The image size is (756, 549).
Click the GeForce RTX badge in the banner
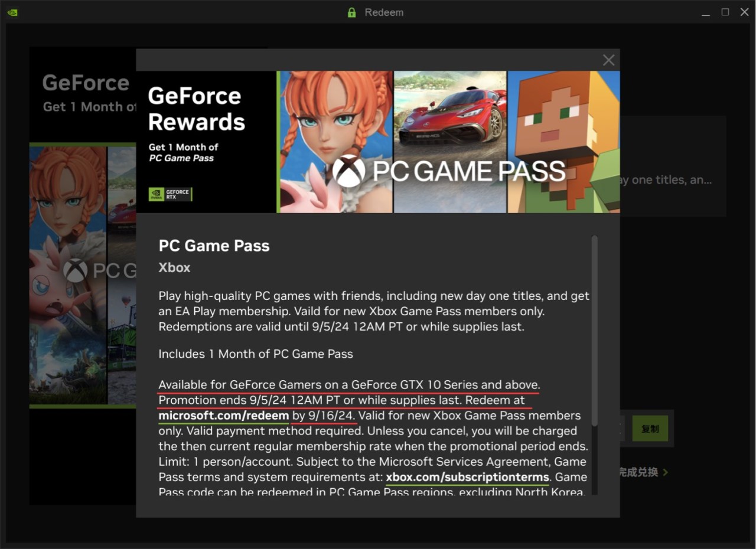point(170,194)
